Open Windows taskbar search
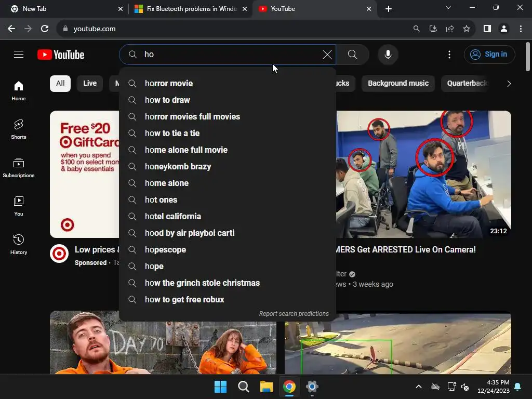The height and width of the screenshot is (399, 532). coord(243,387)
